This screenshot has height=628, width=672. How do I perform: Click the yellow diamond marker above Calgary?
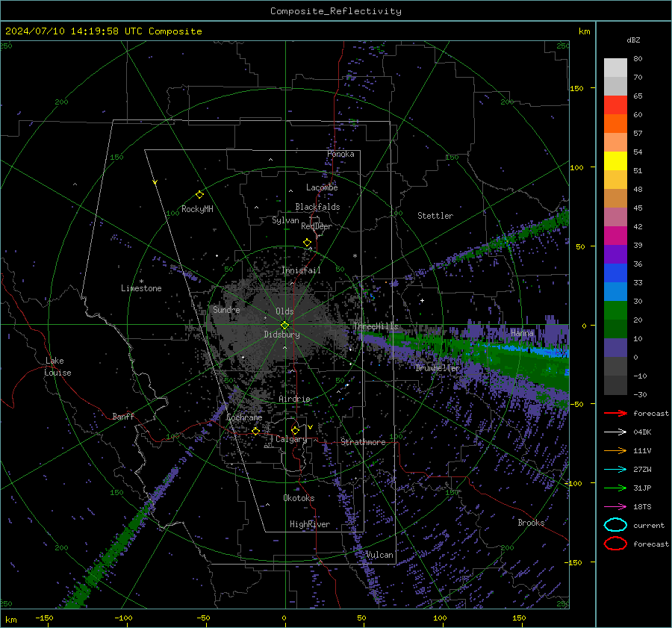[295, 430]
